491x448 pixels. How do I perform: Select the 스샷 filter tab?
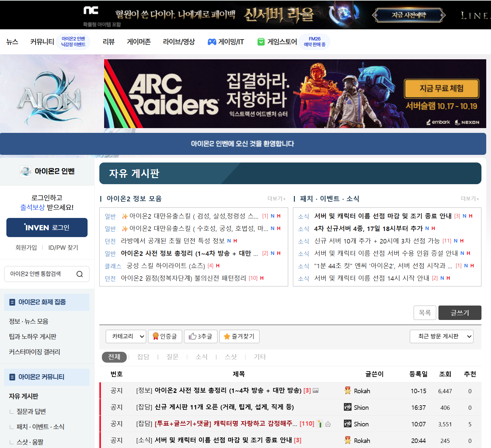(x=231, y=357)
